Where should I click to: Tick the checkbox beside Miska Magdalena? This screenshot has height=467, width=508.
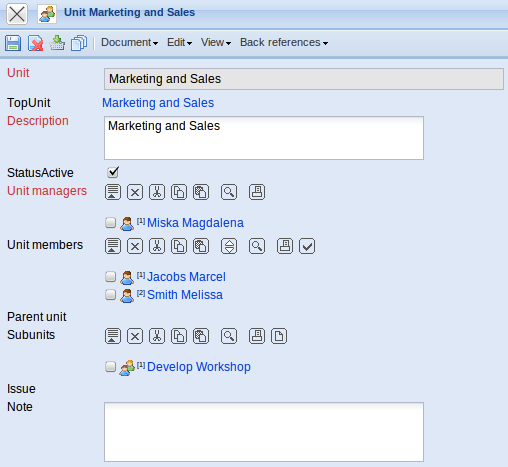pyautogui.click(x=110, y=222)
